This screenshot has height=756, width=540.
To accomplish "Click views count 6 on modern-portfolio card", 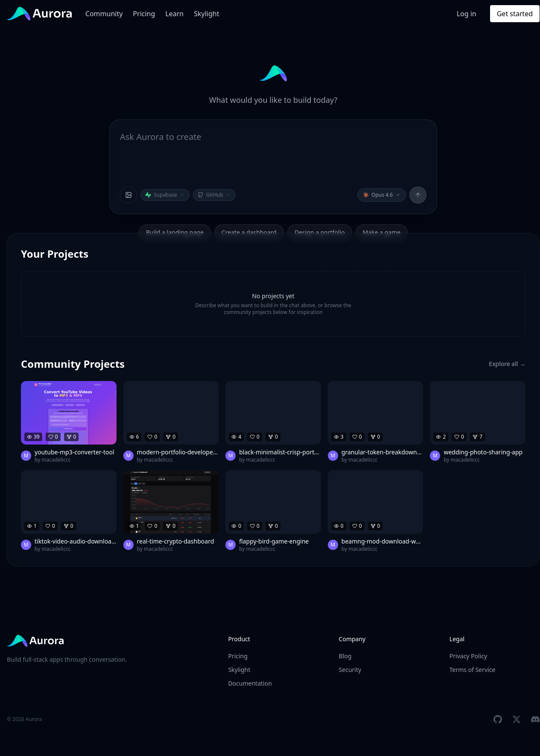I will click(134, 437).
